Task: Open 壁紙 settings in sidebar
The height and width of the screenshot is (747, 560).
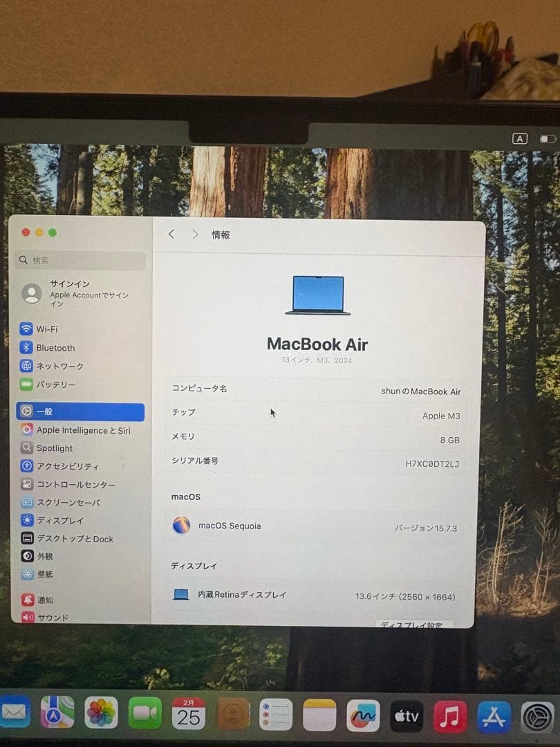Action: [80, 575]
